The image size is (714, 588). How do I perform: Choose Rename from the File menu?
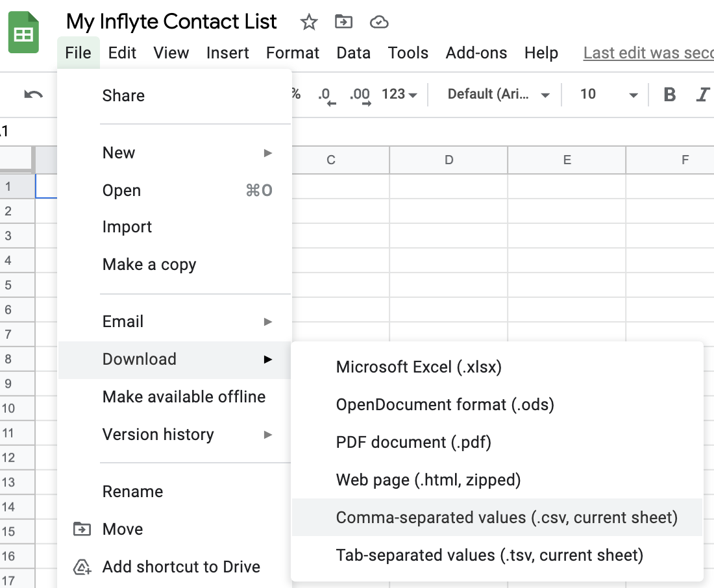pos(175,491)
